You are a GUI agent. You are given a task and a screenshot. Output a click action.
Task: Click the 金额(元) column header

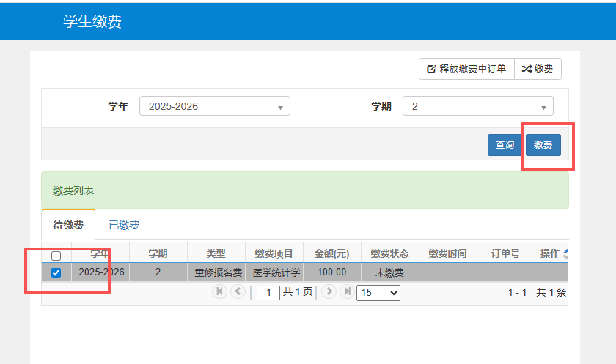332,253
